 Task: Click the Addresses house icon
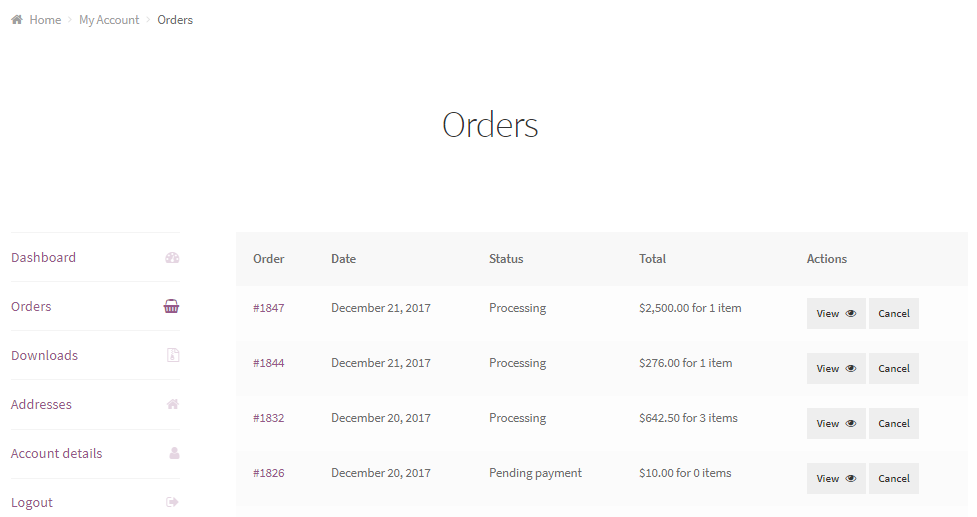coord(172,405)
